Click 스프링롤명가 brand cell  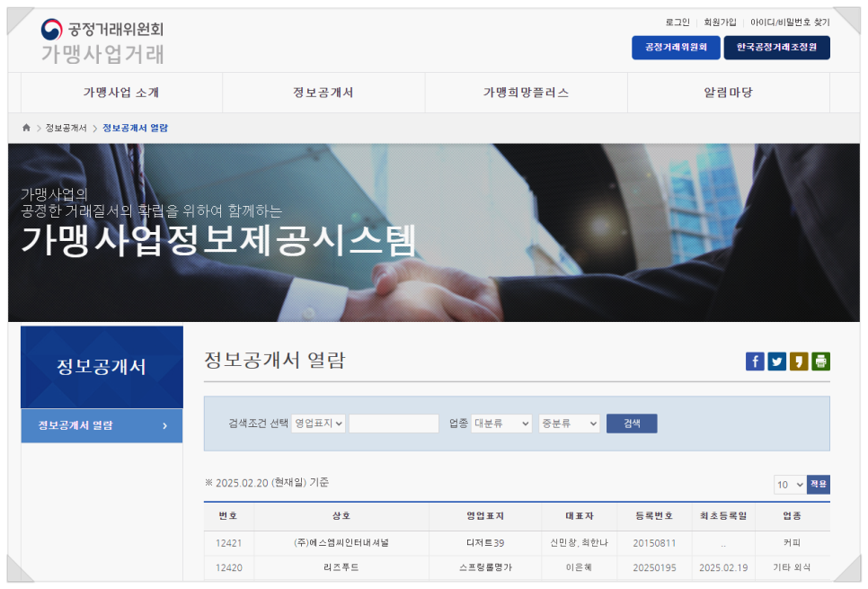click(x=485, y=567)
